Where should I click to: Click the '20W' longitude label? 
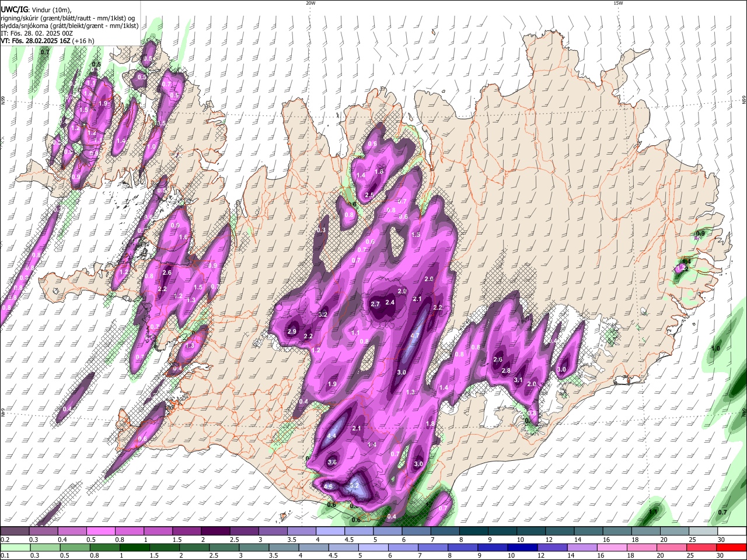pyautogui.click(x=310, y=3)
